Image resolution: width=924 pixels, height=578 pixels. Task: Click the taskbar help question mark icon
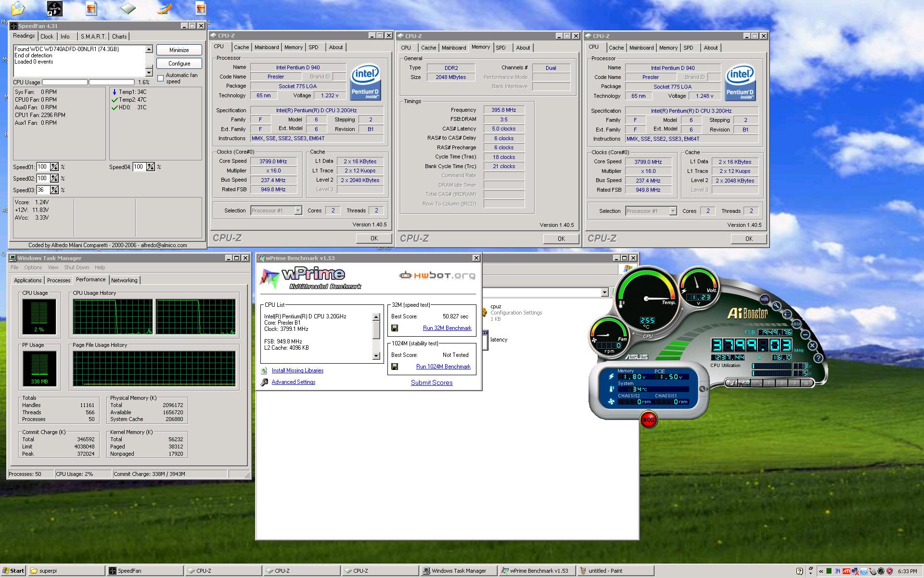click(800, 571)
